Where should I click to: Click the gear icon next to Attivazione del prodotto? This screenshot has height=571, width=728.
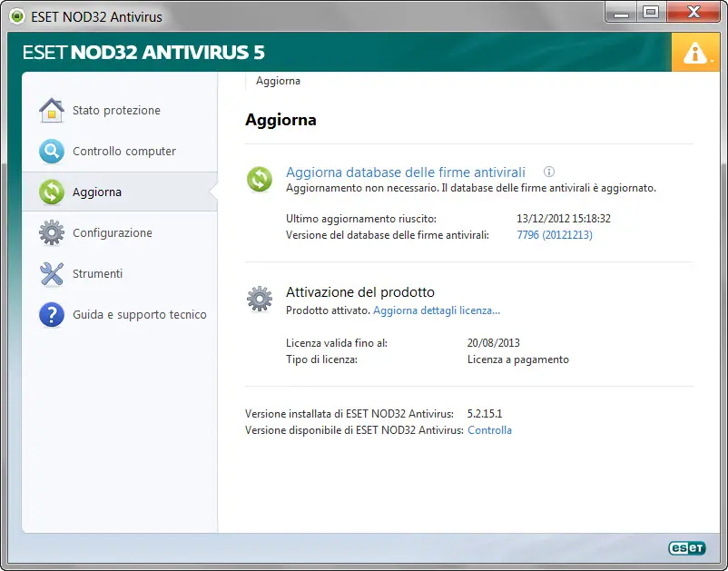260,299
